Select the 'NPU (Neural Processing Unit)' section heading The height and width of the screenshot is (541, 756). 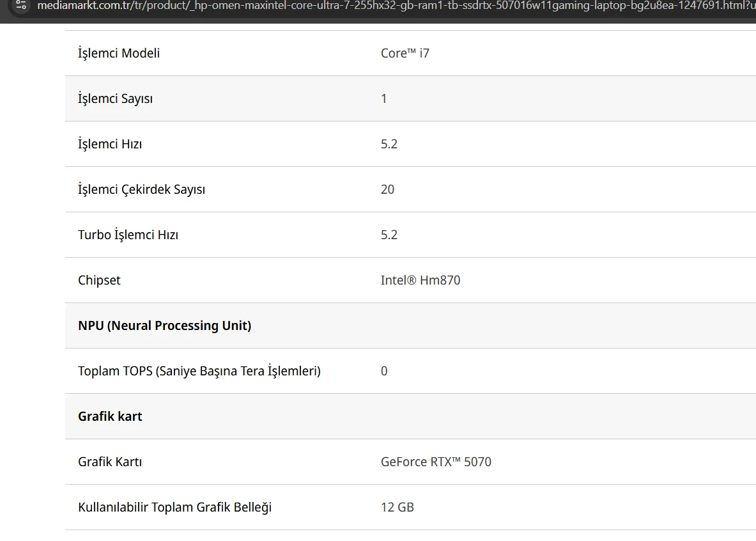click(x=164, y=325)
